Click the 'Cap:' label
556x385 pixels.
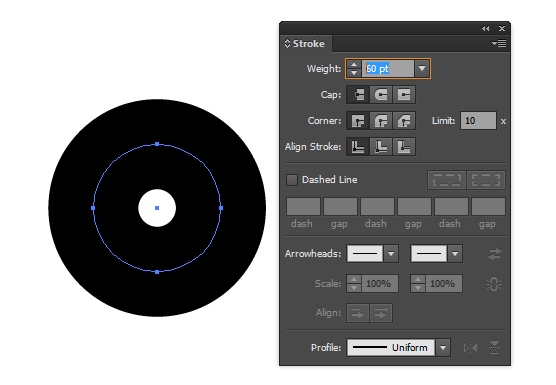(331, 95)
